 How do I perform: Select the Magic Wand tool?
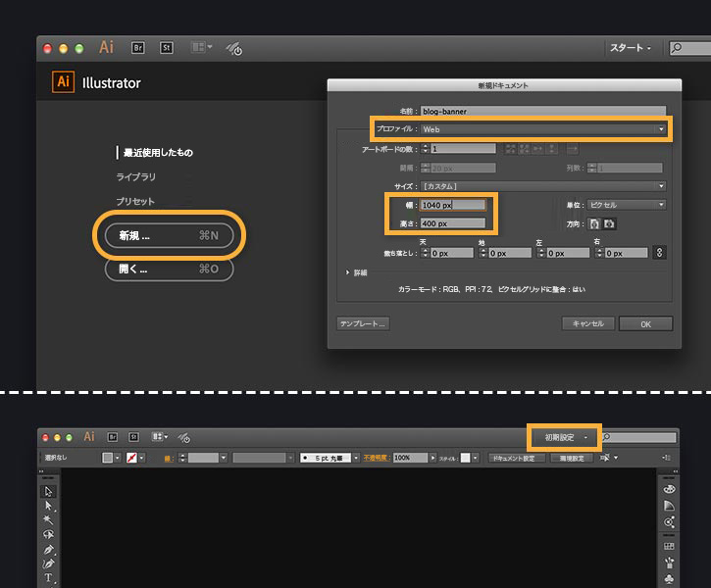[48, 519]
